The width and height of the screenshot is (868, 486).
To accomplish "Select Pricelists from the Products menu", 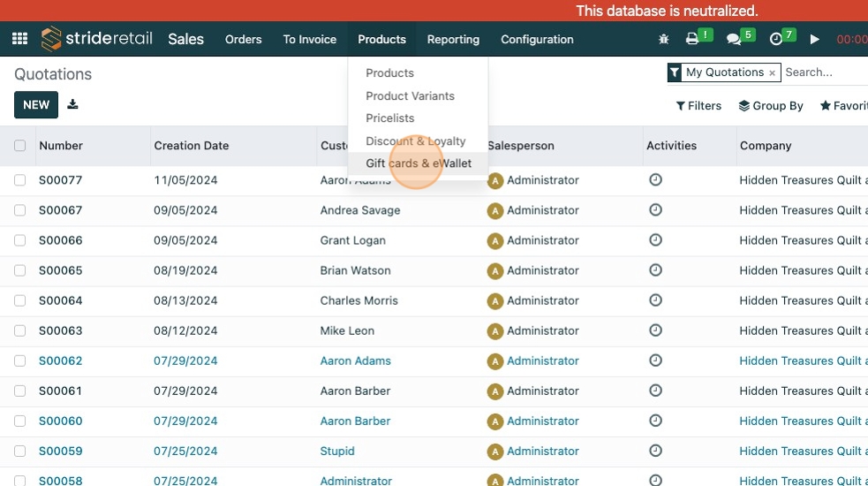I will pos(390,118).
